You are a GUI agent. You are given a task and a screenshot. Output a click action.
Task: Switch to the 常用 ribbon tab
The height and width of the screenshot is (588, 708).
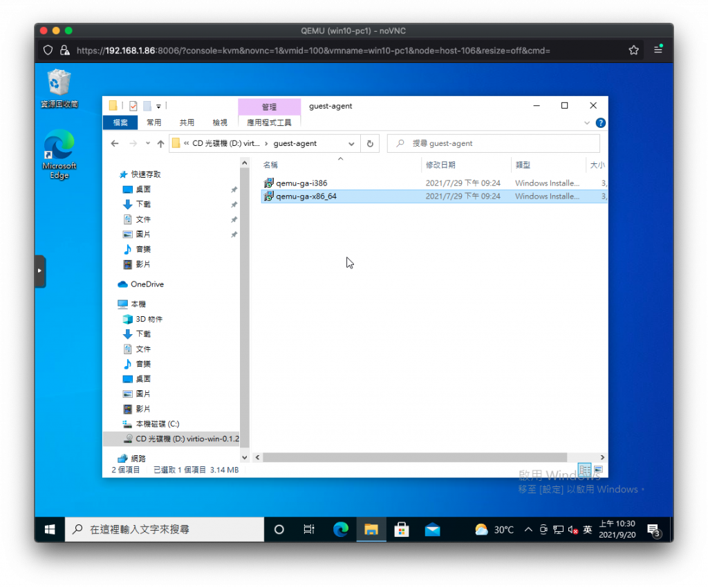pyautogui.click(x=153, y=122)
